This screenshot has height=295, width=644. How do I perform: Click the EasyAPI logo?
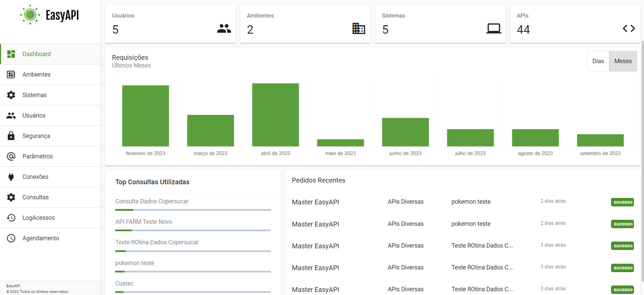click(50, 15)
